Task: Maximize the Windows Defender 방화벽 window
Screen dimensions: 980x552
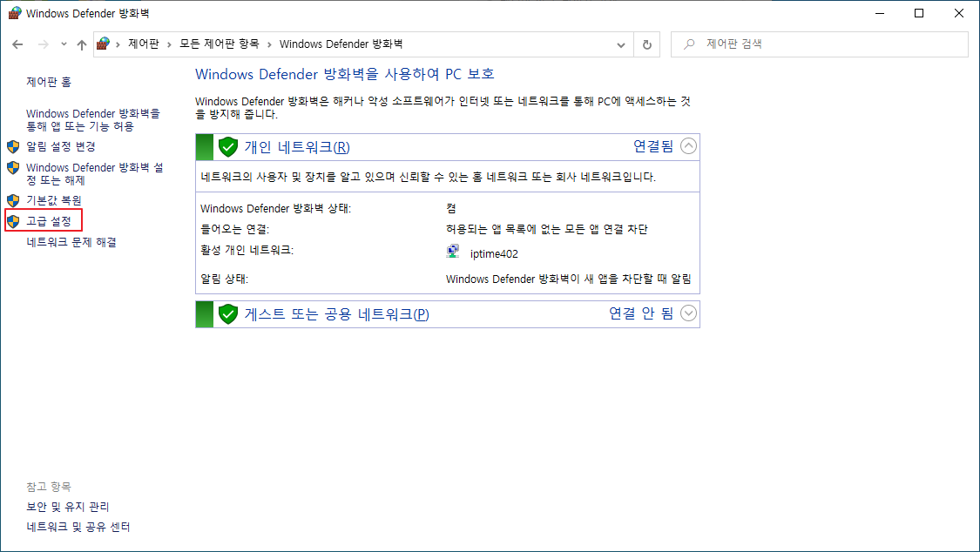Action: [x=919, y=13]
